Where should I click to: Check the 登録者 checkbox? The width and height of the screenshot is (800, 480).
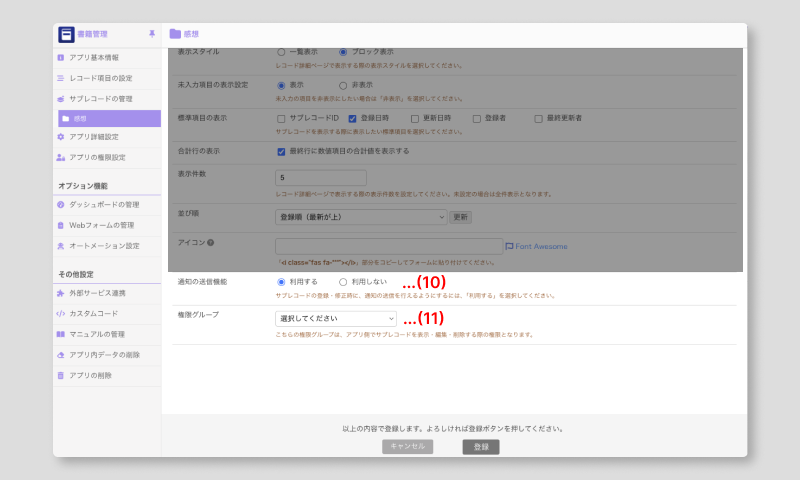click(x=477, y=118)
